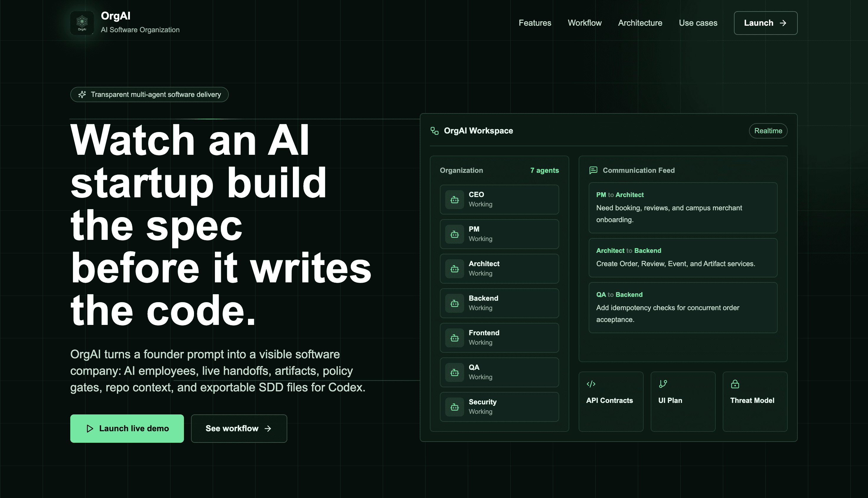Click 'Working' status under Security
Image resolution: width=868 pixels, height=498 pixels.
480,411
